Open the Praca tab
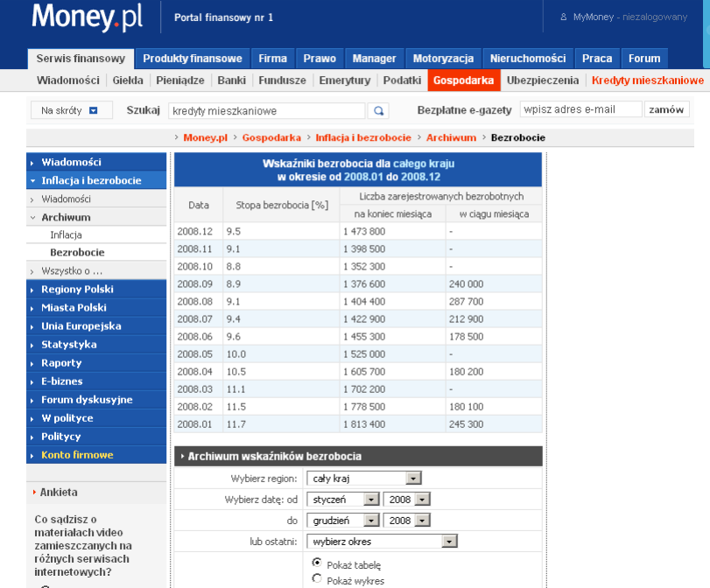The image size is (710, 588). (597, 59)
